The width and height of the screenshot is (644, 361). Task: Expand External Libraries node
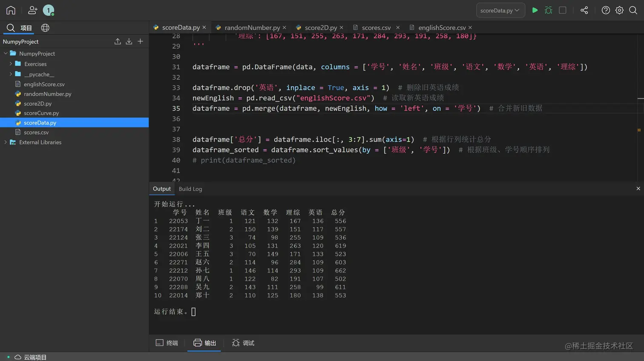[x=6, y=142]
